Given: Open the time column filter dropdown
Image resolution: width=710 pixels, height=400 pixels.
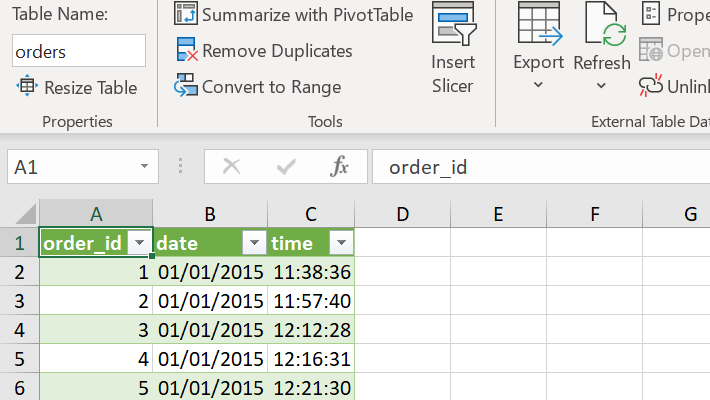Looking at the screenshot, I should pyautogui.click(x=341, y=244).
